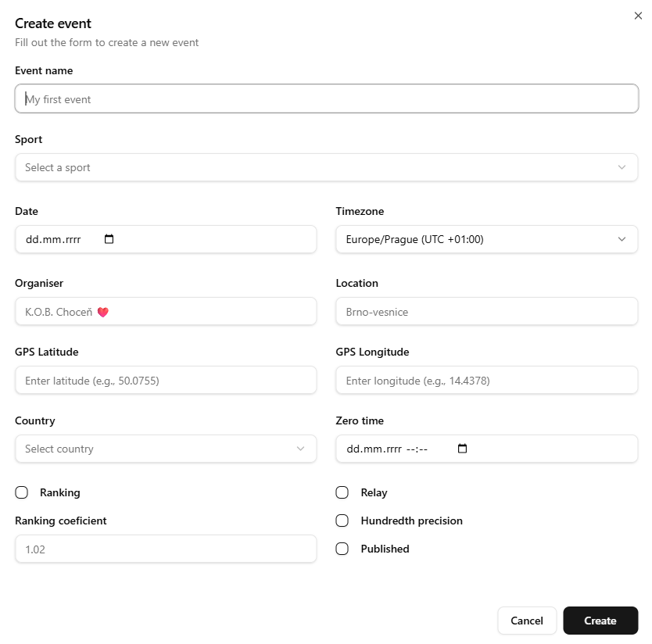The height and width of the screenshot is (644, 652).
Task: Check the Relay option
Action: tap(342, 492)
